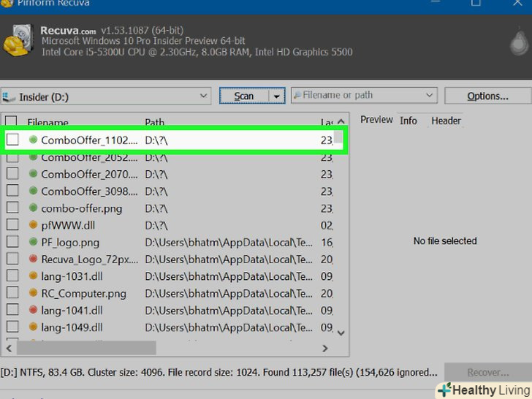
Task: Click inside the Filename or path field
Action: (362, 95)
